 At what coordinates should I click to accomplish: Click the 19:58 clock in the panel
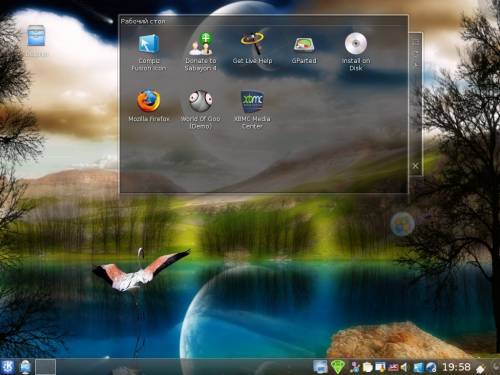click(456, 367)
